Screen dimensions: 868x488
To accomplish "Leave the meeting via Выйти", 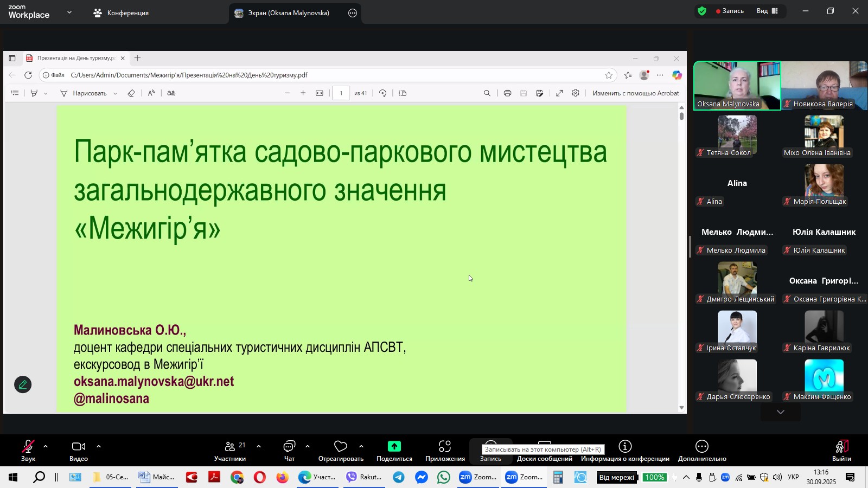I will pos(841,451).
